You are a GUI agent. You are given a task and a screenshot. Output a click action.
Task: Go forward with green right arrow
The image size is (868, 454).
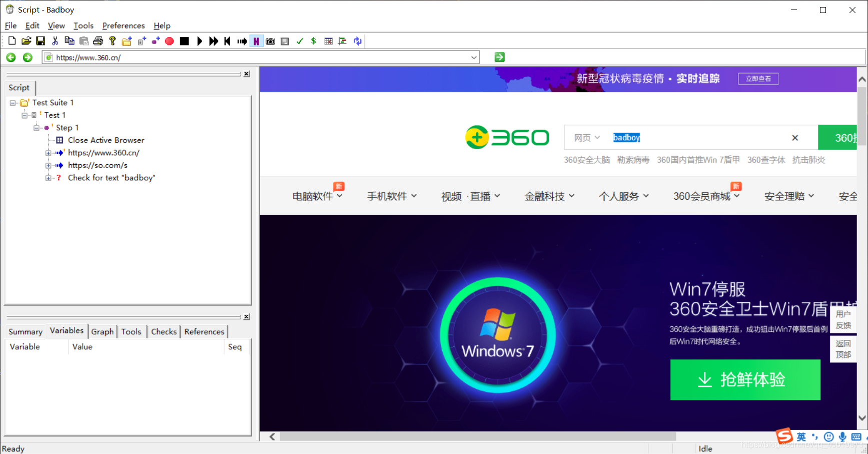point(28,58)
